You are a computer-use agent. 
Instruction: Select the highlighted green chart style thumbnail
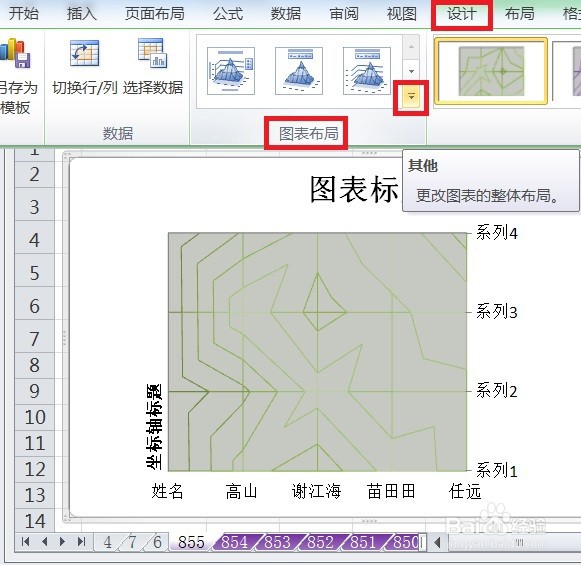click(x=491, y=71)
